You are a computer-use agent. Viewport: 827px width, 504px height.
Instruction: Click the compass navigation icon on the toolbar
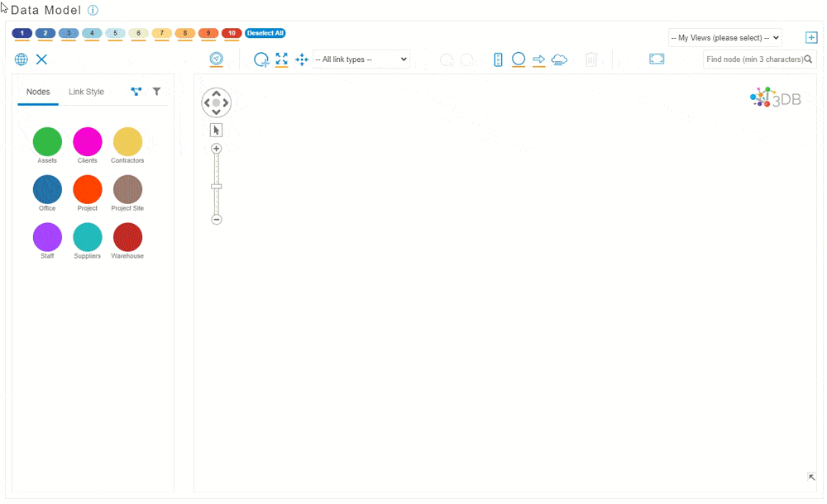point(216,59)
